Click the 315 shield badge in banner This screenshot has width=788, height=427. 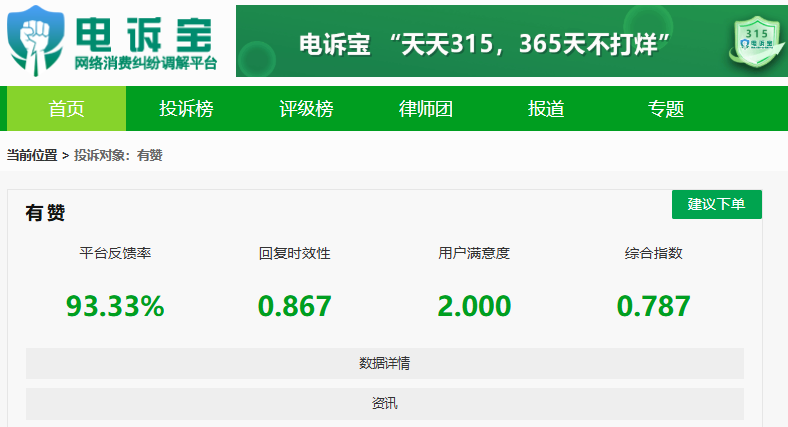click(x=756, y=43)
